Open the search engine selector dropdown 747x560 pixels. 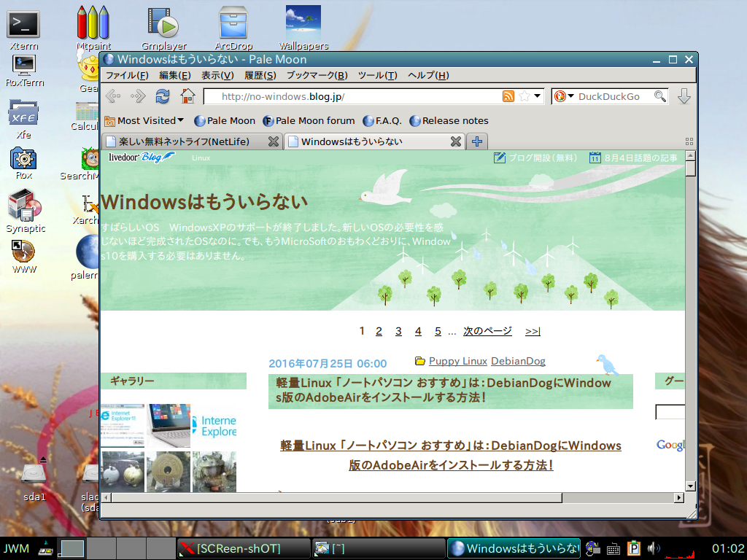point(565,96)
